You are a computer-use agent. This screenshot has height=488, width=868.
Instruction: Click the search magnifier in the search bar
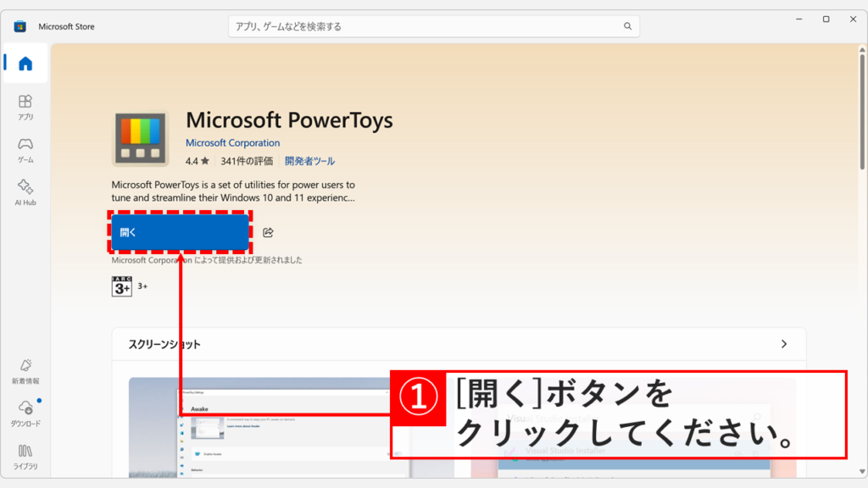pyautogui.click(x=627, y=26)
